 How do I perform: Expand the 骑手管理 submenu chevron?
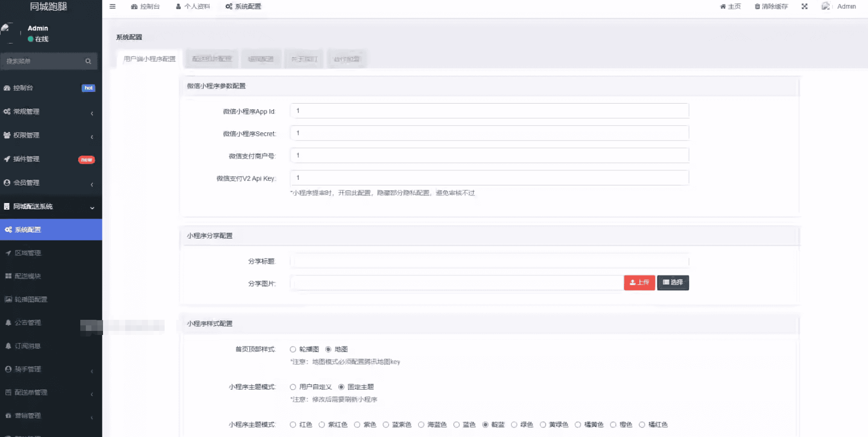point(92,371)
